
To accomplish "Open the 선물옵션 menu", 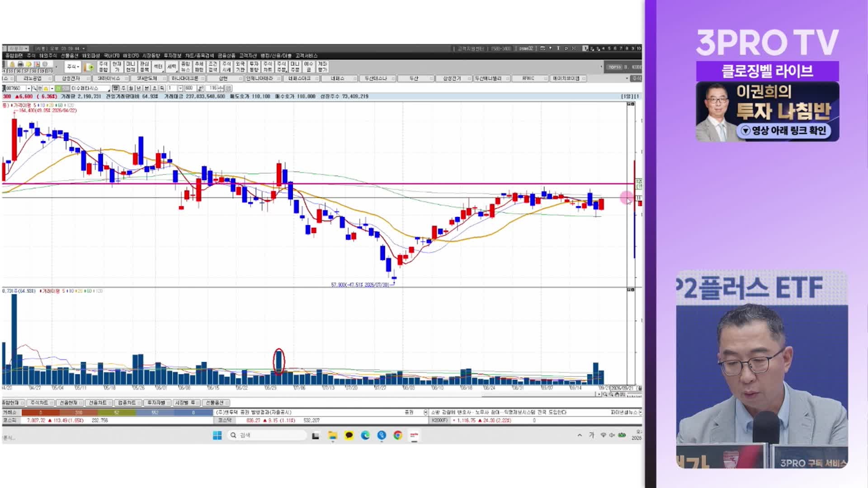I will point(69,56).
